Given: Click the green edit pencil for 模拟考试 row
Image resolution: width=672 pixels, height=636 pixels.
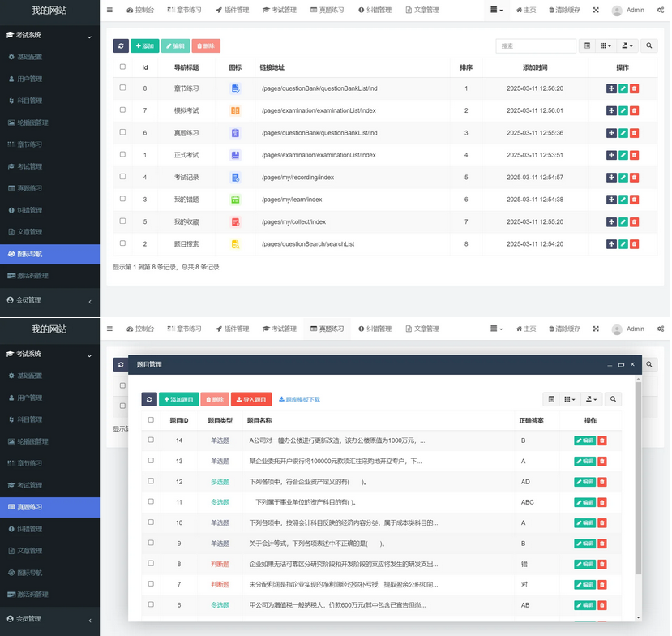Looking at the screenshot, I should [623, 110].
